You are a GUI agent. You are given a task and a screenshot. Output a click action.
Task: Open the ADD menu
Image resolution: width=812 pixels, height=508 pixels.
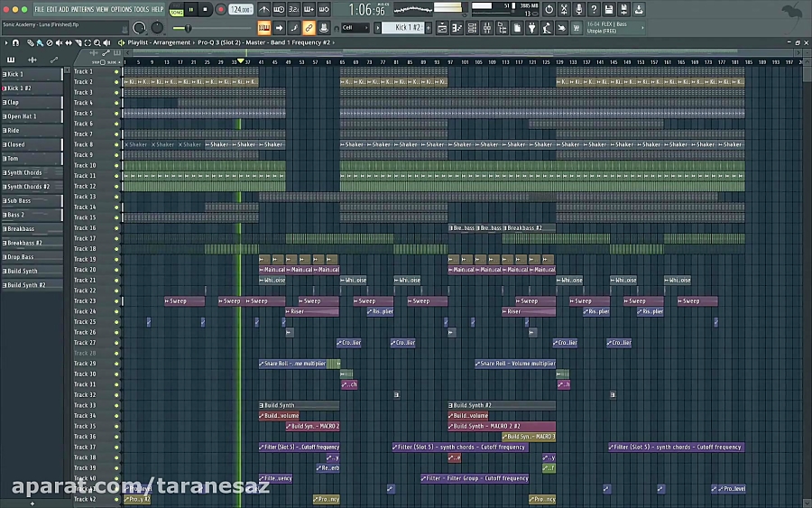pyautogui.click(x=64, y=9)
